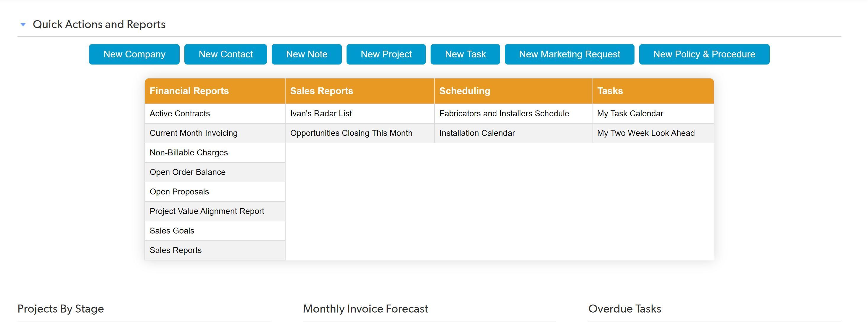This screenshot has width=868, height=322.
Task: Open the Sales Goals report
Action: tap(172, 231)
